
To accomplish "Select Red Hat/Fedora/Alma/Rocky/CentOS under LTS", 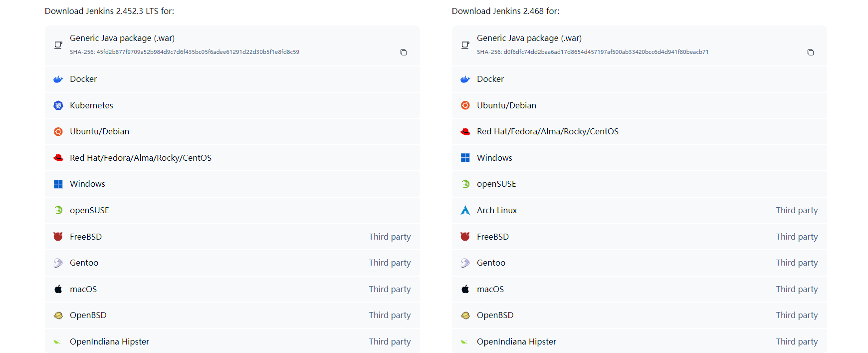I will 140,158.
